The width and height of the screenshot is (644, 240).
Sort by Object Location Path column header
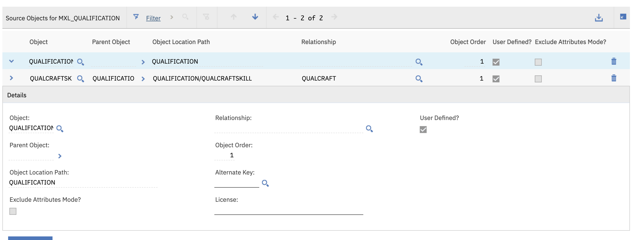point(181,42)
